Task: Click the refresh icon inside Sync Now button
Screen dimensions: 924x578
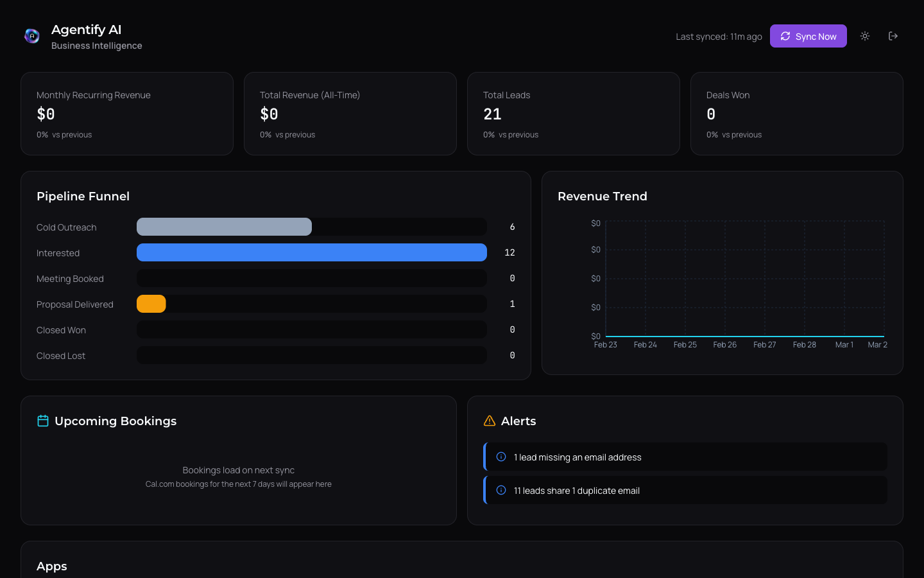Action: (x=785, y=36)
